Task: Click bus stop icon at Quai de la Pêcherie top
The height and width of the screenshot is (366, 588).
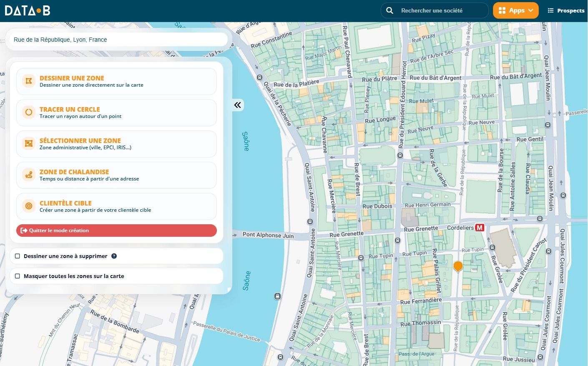Action: (259, 78)
